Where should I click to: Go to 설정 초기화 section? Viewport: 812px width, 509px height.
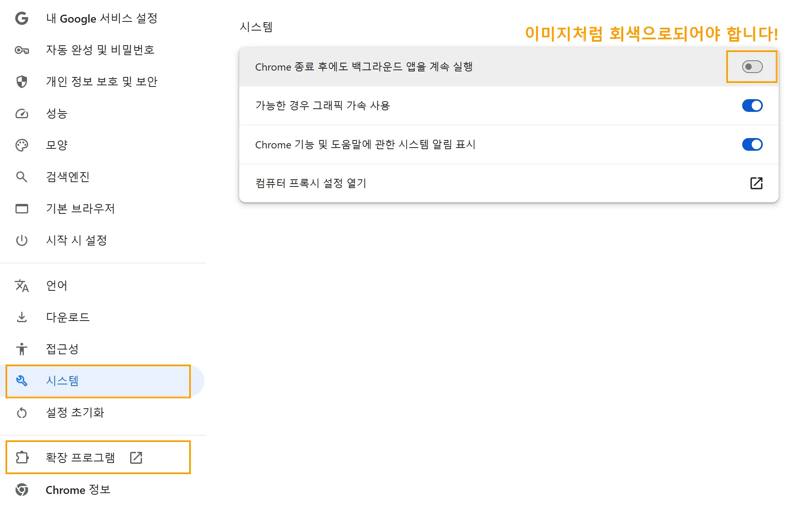coord(75,413)
